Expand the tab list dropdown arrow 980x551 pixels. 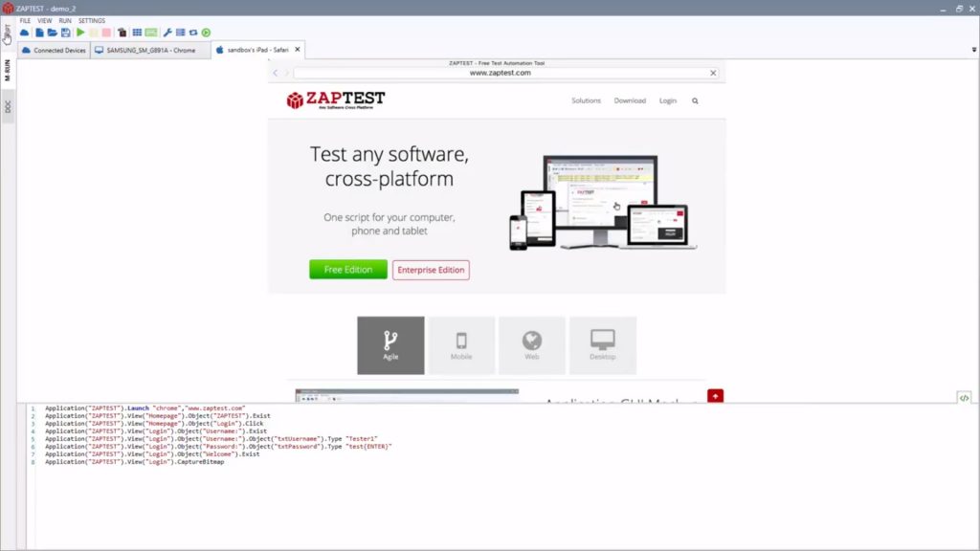[973, 50]
